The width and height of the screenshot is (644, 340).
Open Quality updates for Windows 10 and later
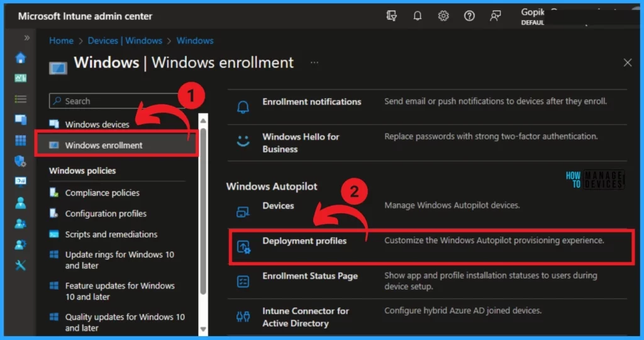click(125, 322)
